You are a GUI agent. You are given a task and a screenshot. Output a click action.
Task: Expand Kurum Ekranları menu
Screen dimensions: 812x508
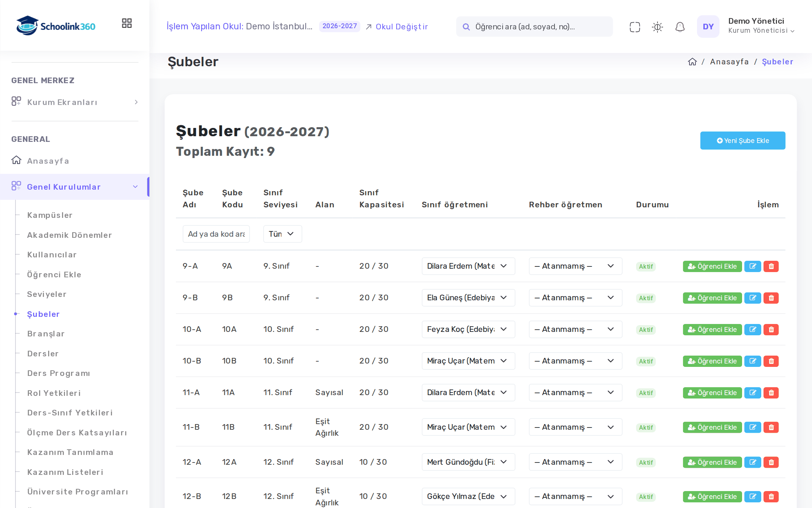coord(75,102)
